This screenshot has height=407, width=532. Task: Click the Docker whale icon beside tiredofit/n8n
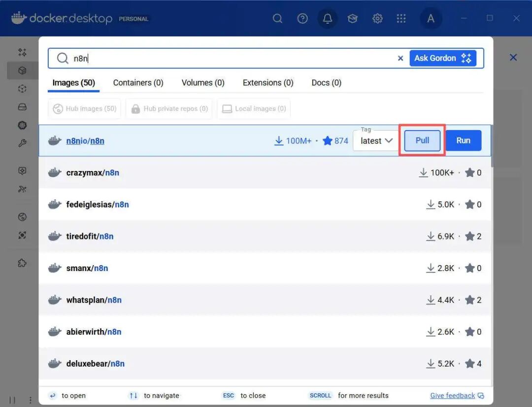55,236
